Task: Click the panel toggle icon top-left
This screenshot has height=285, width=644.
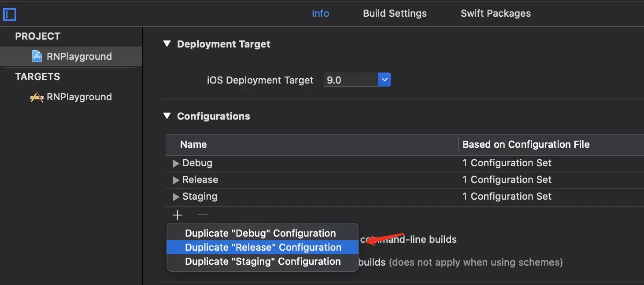Action: pyautogui.click(x=10, y=15)
